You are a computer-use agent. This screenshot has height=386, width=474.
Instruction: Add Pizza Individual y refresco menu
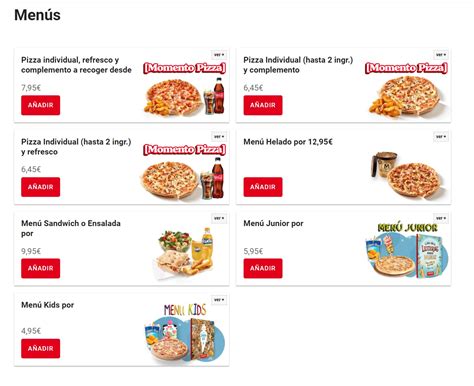click(x=41, y=187)
